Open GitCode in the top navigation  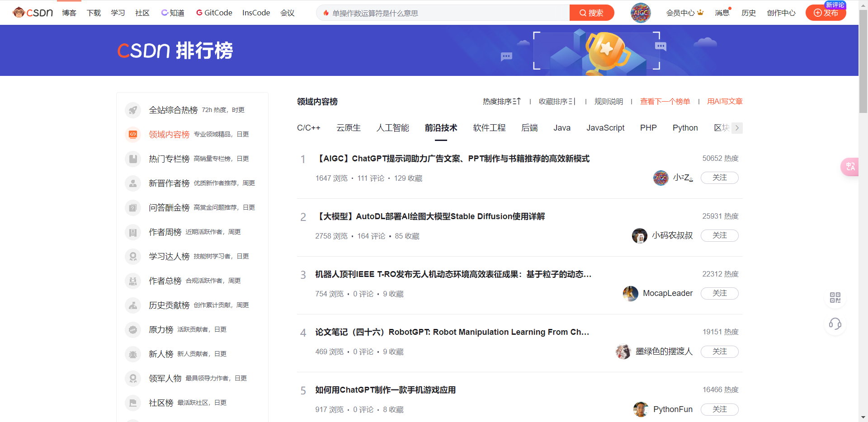[214, 13]
